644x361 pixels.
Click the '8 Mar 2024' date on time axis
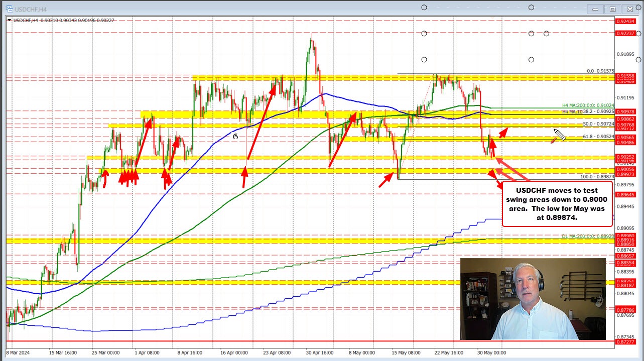click(19, 352)
